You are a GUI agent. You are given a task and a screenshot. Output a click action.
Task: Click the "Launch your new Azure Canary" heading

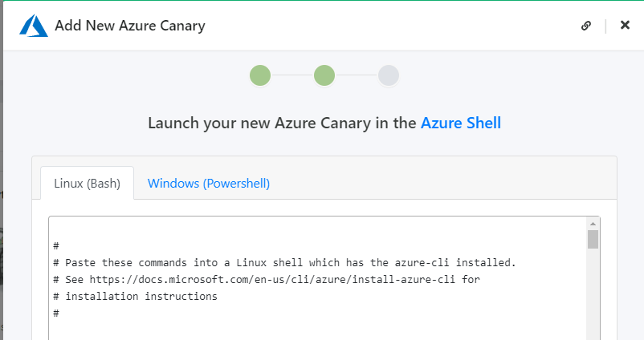(x=283, y=123)
